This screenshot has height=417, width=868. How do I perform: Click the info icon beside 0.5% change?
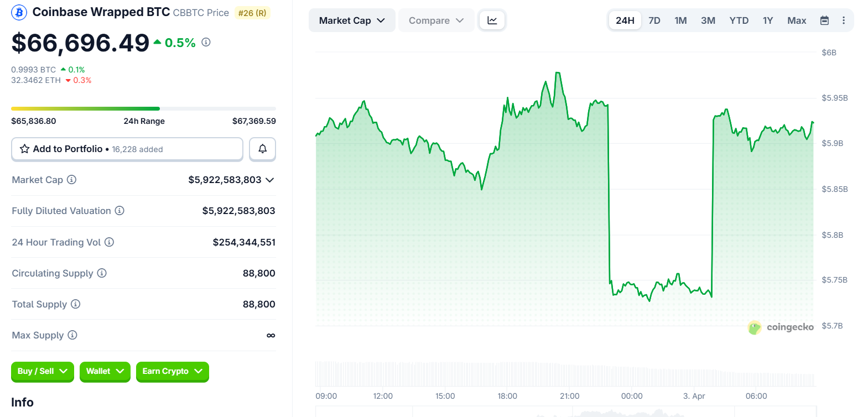tap(206, 42)
